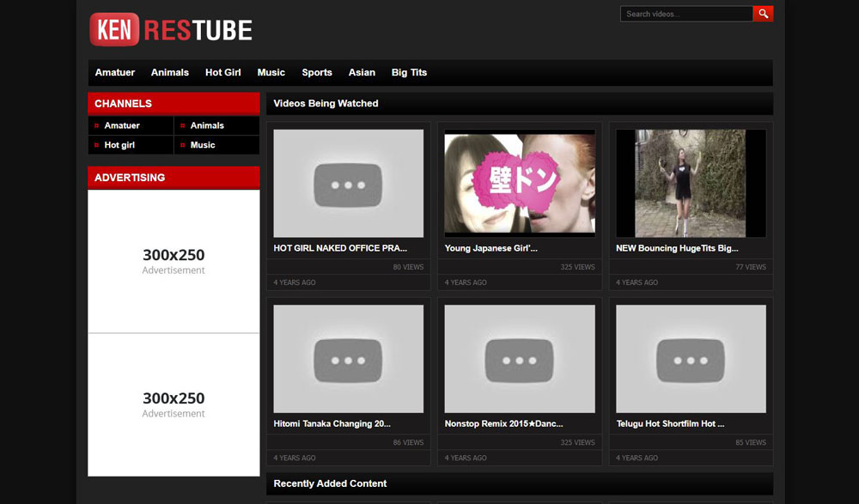Image resolution: width=859 pixels, height=504 pixels.
Task: Click the ADVERTISING sidebar header
Action: click(x=174, y=178)
